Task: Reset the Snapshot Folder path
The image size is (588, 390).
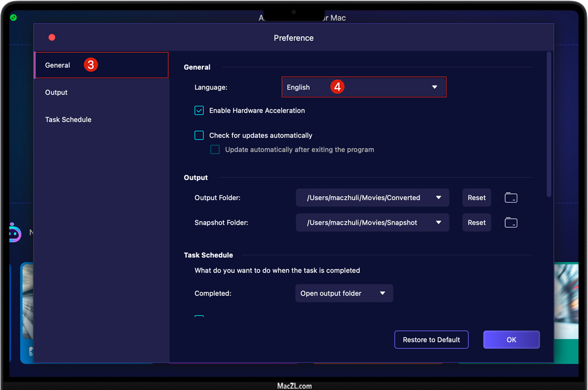Action: click(x=476, y=223)
